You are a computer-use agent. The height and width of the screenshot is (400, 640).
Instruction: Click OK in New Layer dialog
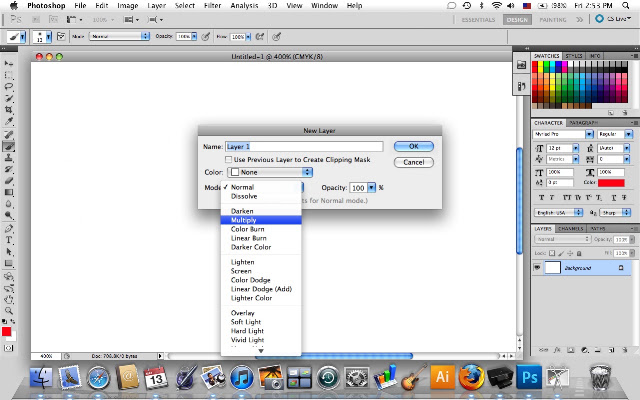[413, 146]
